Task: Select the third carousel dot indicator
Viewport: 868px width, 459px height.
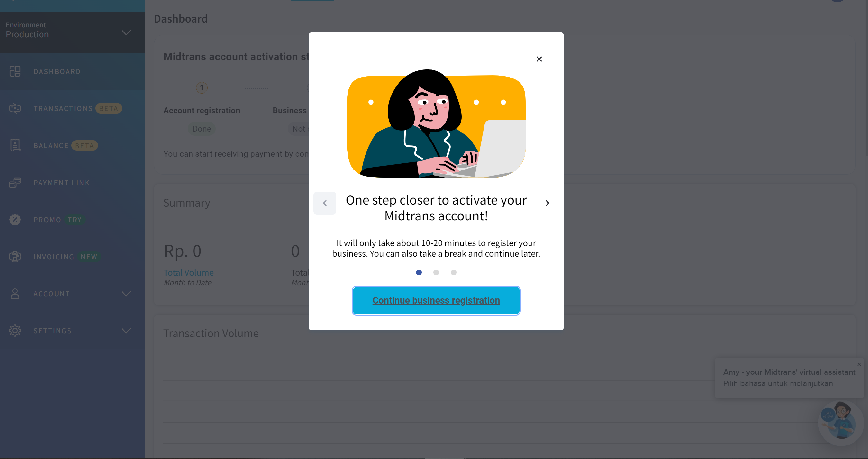Action: [454, 272]
